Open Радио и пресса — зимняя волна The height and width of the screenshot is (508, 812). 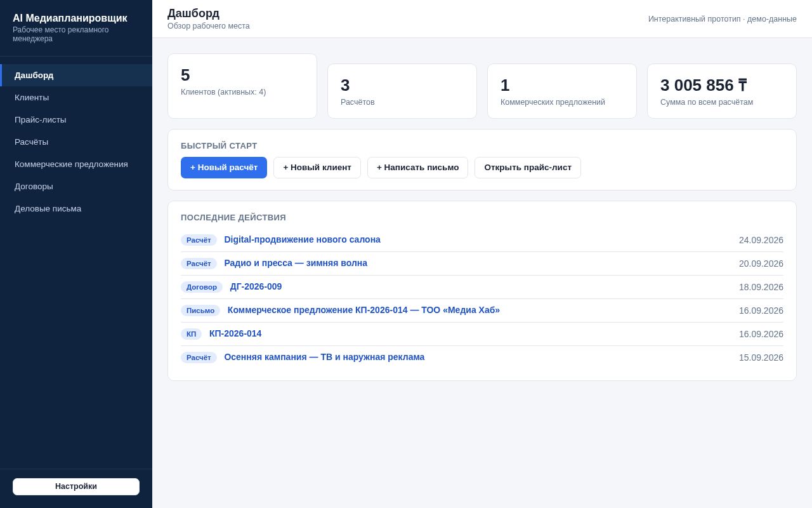coord(296,263)
